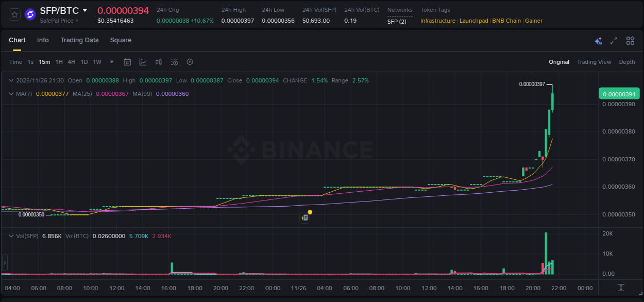This screenshot has width=644, height=302.
Task: Open the widgets grid panel
Action: [630, 40]
